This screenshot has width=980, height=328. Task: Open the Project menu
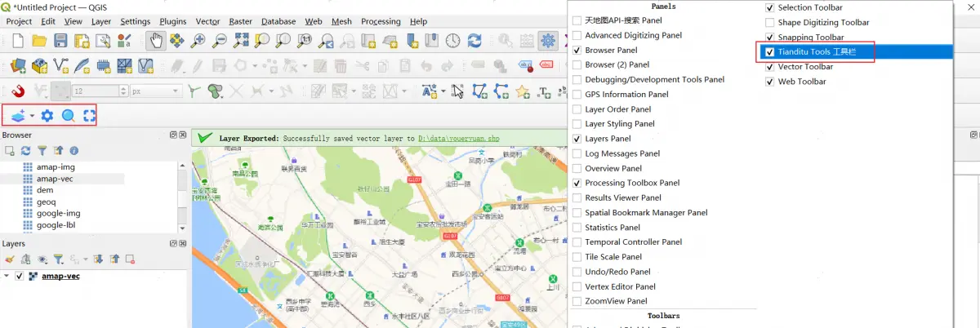19,21
